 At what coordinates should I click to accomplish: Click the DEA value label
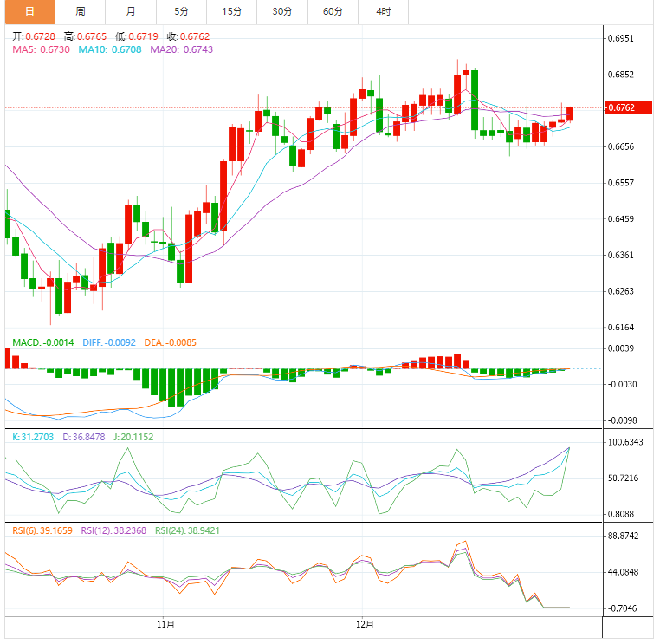170,342
